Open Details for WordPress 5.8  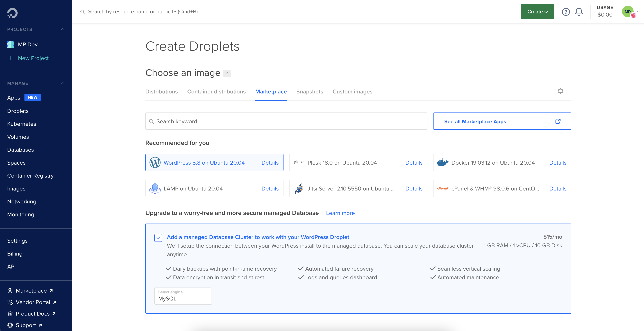click(270, 163)
